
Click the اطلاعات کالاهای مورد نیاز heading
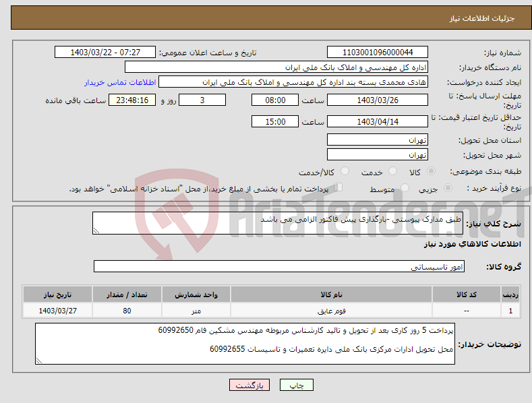472,244
